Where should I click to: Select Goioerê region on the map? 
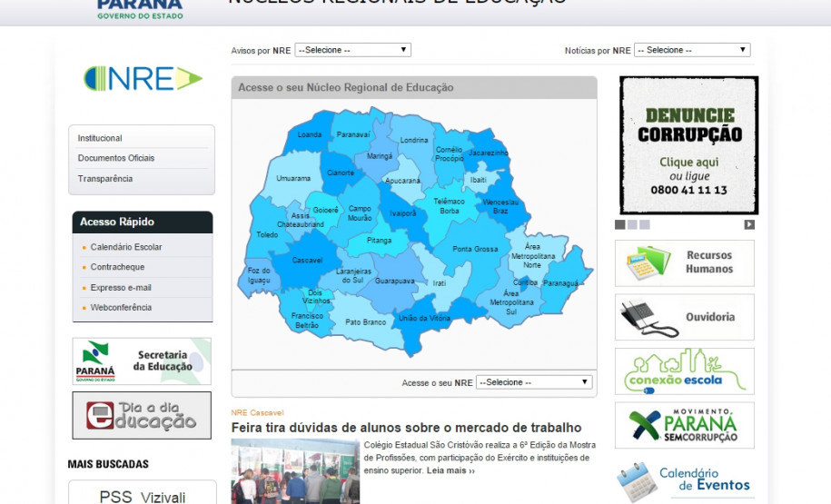point(325,211)
